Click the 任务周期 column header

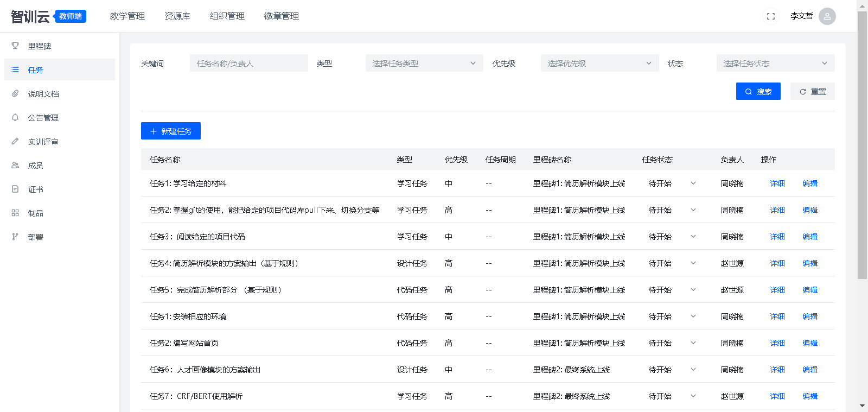501,160
